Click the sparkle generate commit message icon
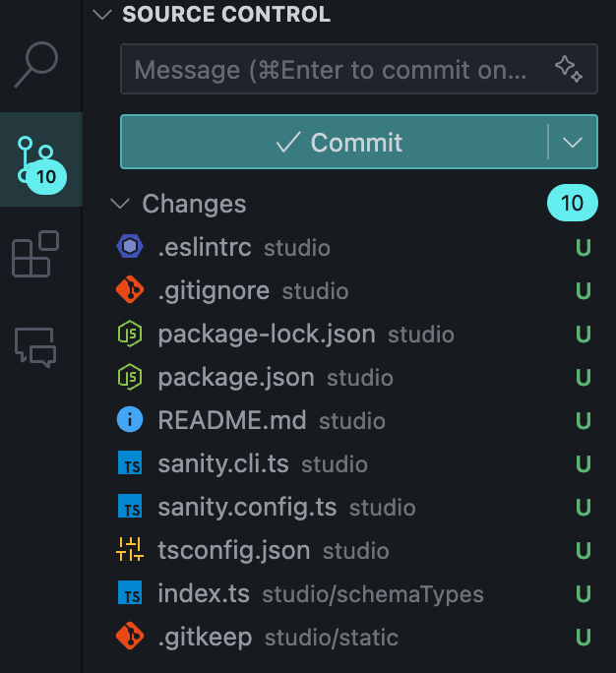The height and width of the screenshot is (673, 616). [x=568, y=69]
